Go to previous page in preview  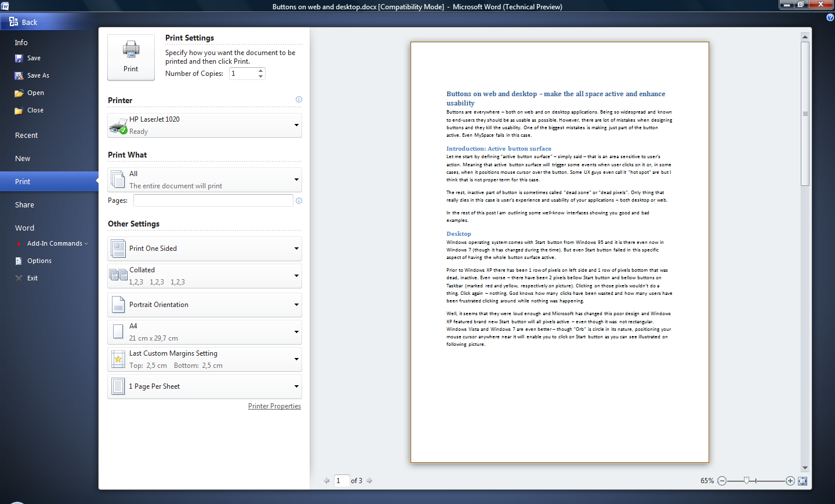[326, 480]
